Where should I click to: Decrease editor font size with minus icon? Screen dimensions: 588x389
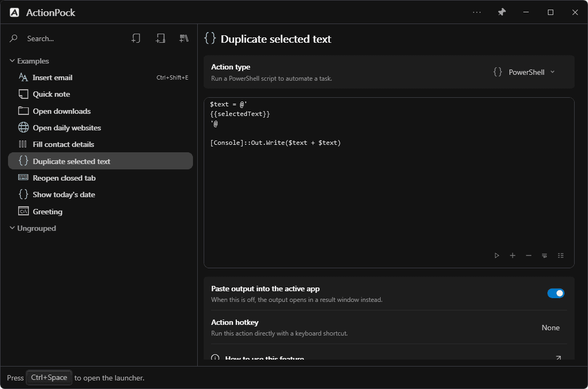(x=528, y=255)
